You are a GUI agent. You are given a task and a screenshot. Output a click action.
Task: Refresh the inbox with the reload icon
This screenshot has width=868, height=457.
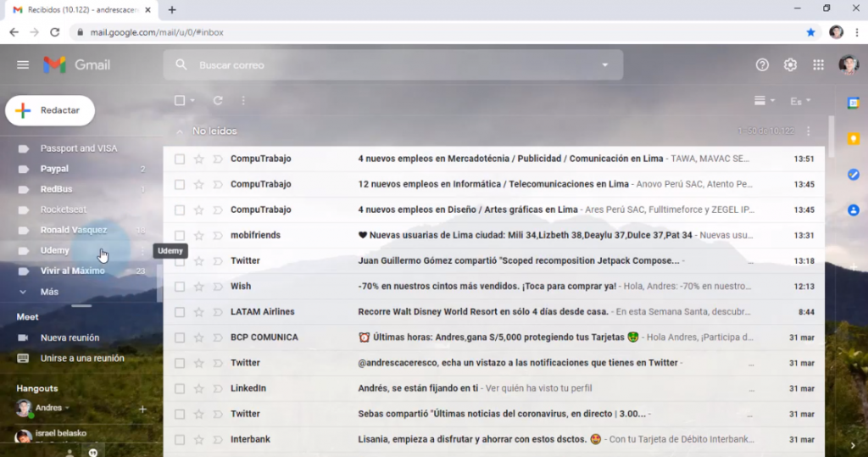(x=218, y=101)
